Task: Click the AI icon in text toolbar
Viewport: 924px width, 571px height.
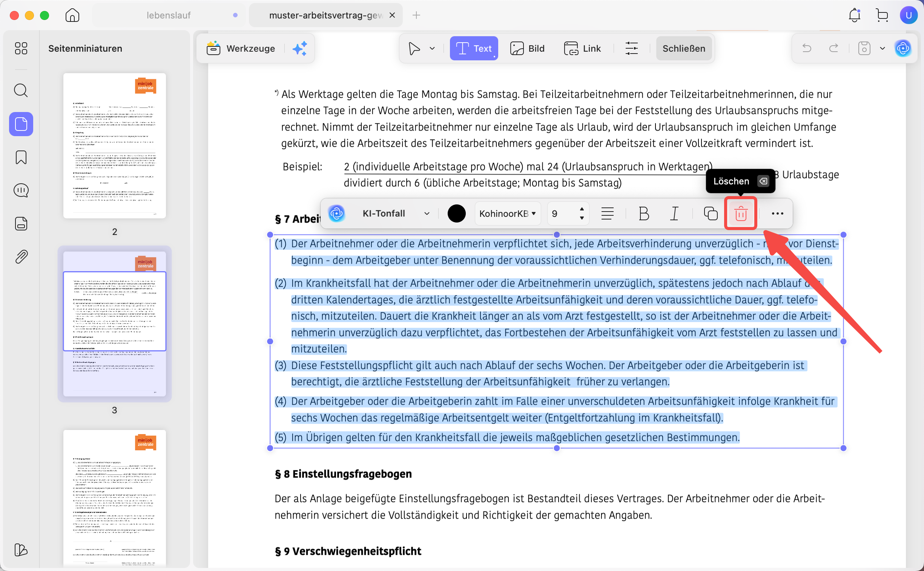Action: point(336,213)
